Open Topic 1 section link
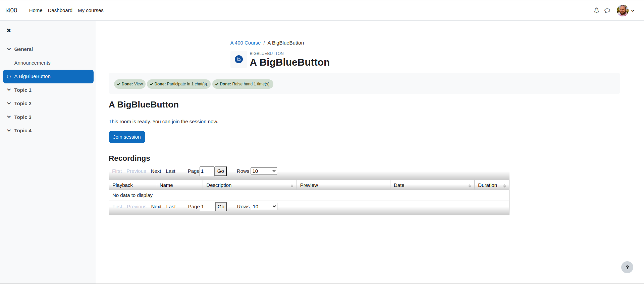 [23, 90]
